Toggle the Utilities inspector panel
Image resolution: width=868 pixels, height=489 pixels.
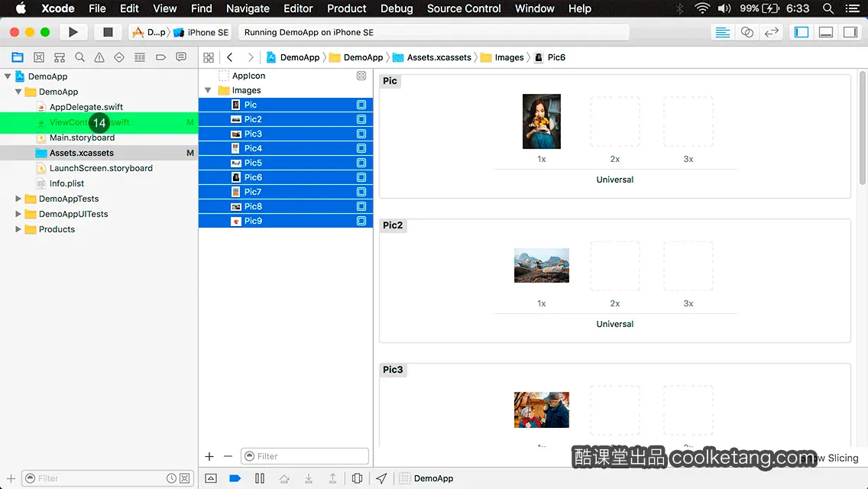(850, 32)
